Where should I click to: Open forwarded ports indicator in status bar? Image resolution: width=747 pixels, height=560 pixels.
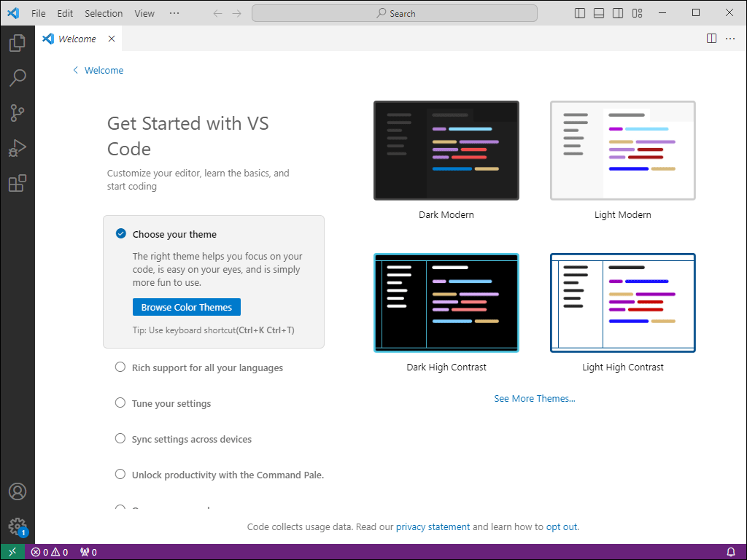pos(88,553)
